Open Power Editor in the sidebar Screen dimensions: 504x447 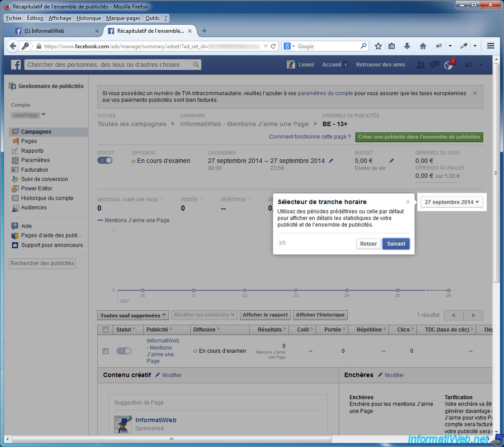(37, 189)
